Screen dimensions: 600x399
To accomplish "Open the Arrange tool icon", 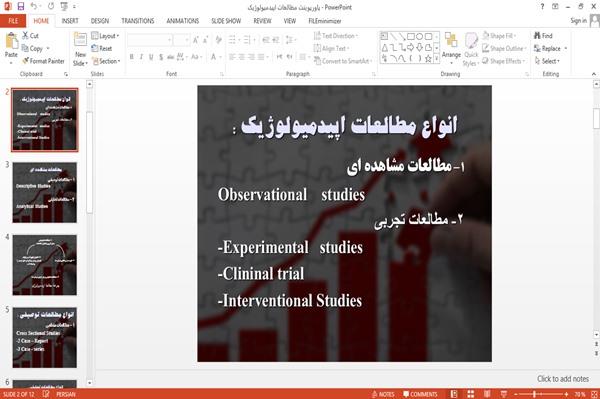I will tap(451, 41).
